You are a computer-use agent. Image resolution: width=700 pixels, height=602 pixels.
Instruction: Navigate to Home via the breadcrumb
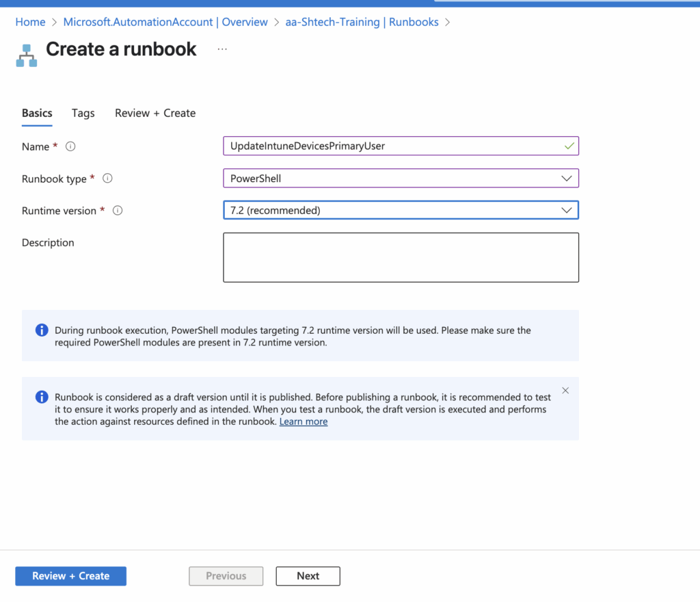(30, 22)
